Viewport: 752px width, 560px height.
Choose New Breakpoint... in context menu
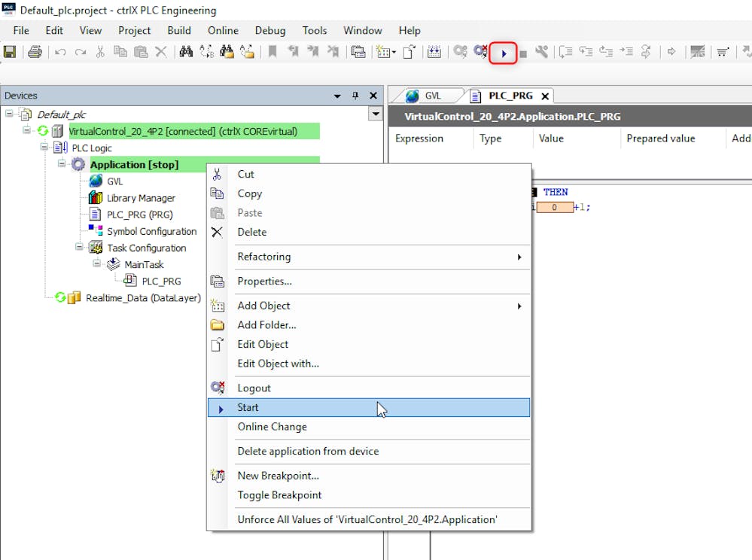pyautogui.click(x=369, y=476)
